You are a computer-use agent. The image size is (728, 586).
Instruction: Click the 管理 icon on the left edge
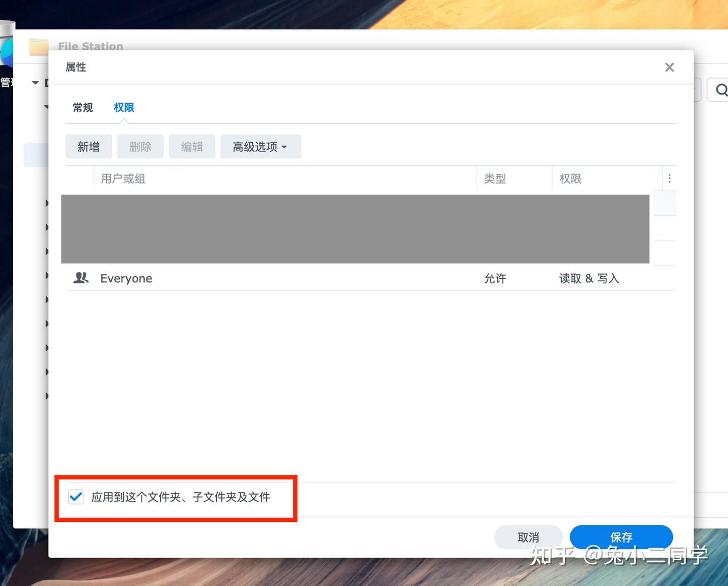(x=6, y=82)
